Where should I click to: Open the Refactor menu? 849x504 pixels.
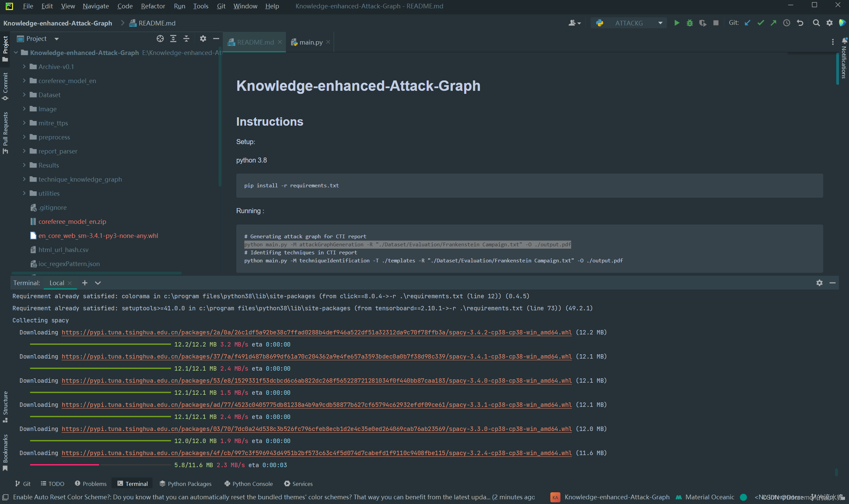pos(153,6)
